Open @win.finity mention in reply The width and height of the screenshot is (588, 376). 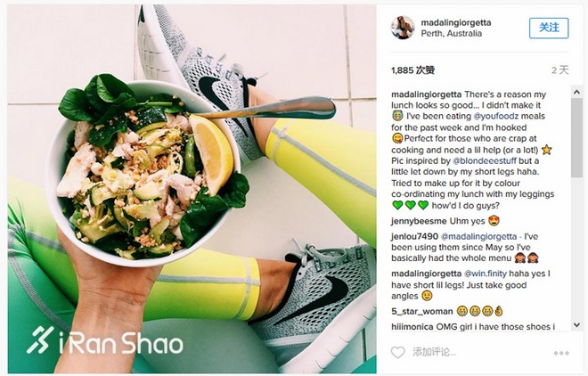(x=486, y=274)
